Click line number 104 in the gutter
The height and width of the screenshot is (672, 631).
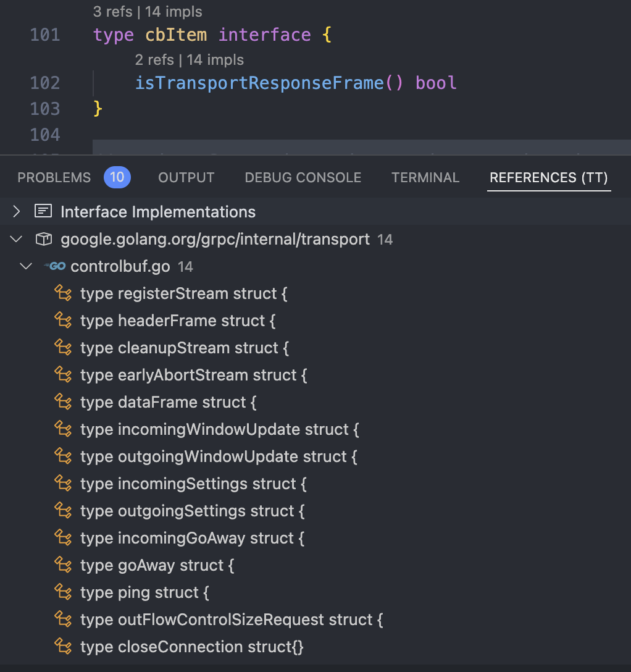[x=45, y=135]
